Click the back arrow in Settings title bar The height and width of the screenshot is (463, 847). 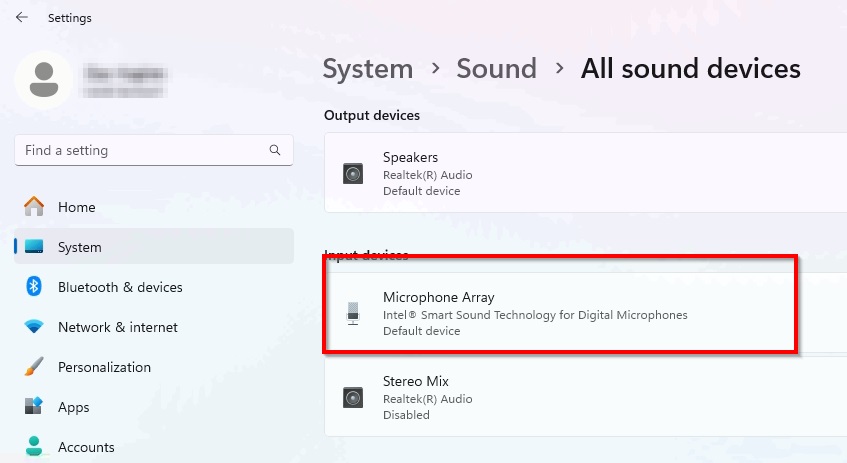(x=22, y=18)
